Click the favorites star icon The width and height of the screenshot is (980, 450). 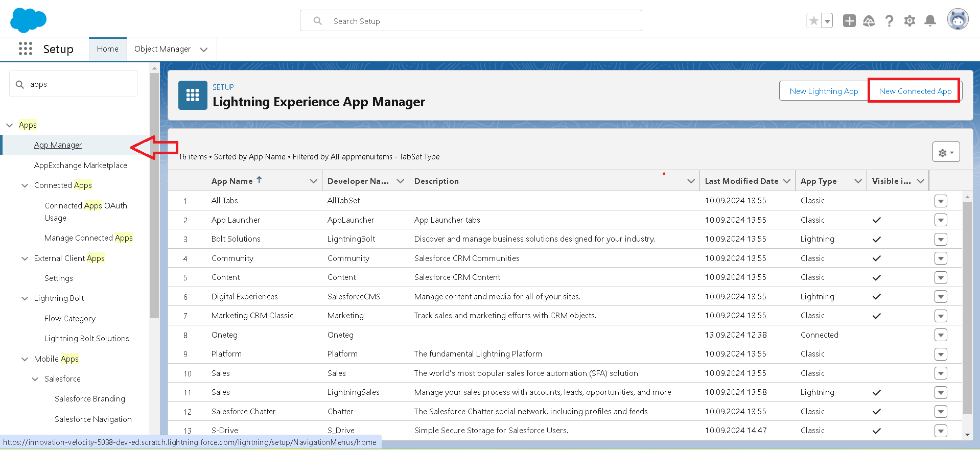click(813, 21)
